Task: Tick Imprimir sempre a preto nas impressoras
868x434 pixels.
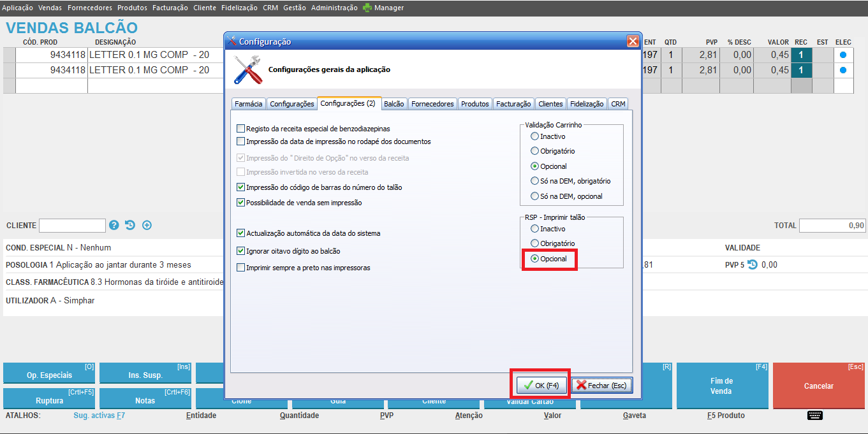Action: (x=240, y=268)
